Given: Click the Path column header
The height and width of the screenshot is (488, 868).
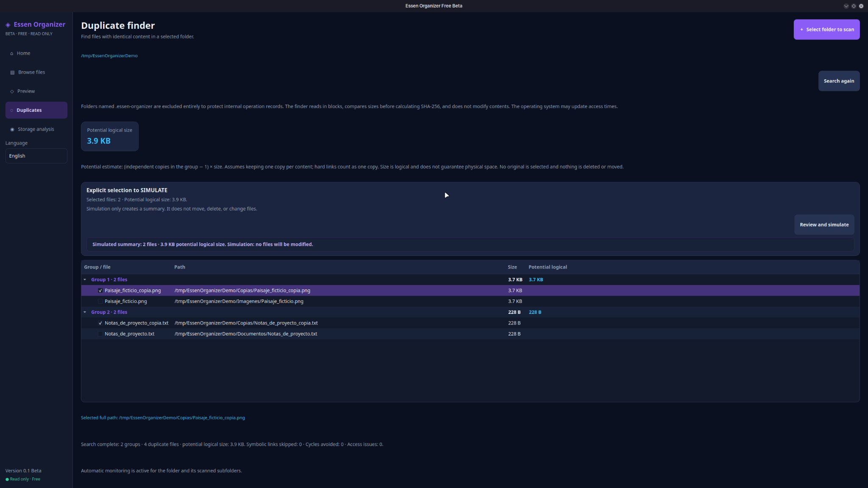Looking at the screenshot, I should pos(180,267).
